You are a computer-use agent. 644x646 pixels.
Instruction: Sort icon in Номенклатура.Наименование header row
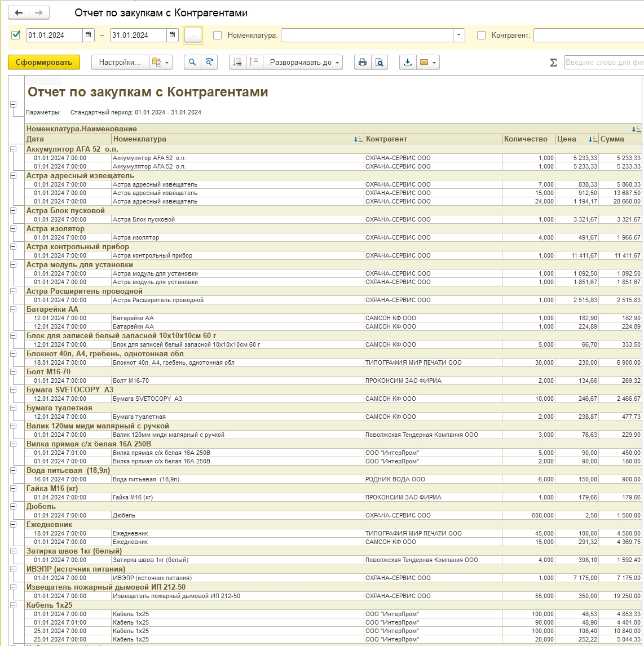pyautogui.click(x=636, y=129)
